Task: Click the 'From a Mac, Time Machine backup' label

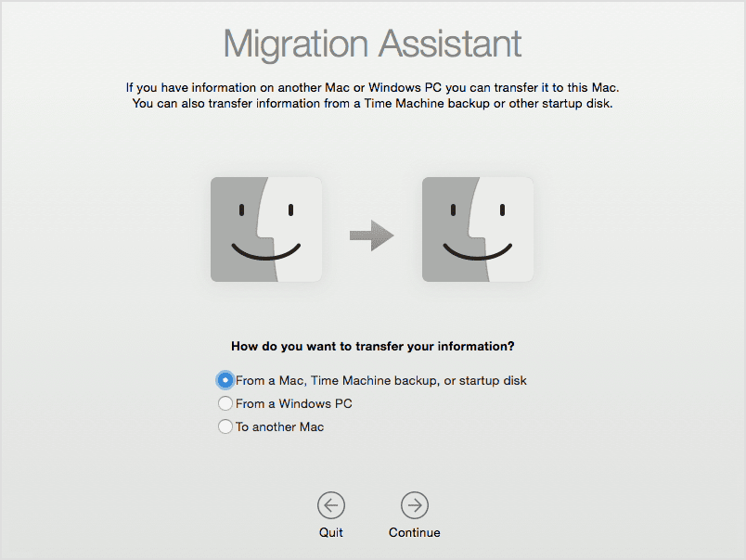Action: [x=380, y=380]
